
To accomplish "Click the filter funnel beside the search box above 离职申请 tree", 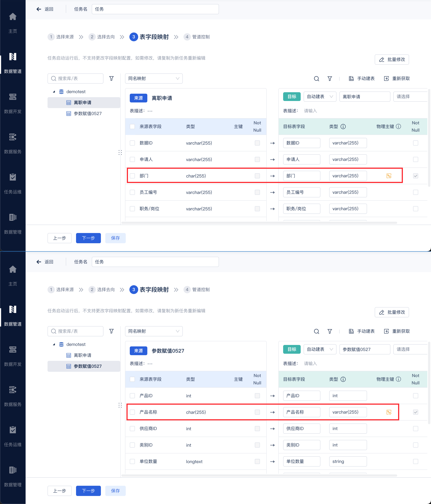I will click(x=111, y=79).
